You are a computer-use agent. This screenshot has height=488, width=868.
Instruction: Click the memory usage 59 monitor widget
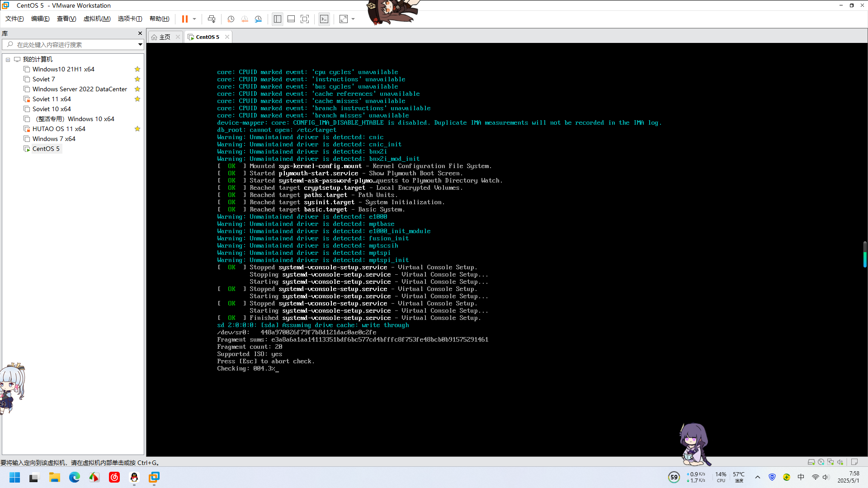coord(674,477)
